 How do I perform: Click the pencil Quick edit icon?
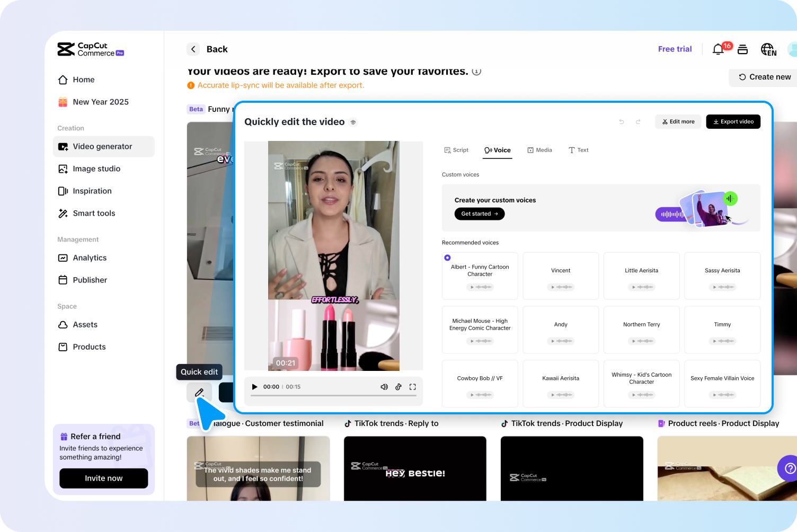[x=199, y=392]
